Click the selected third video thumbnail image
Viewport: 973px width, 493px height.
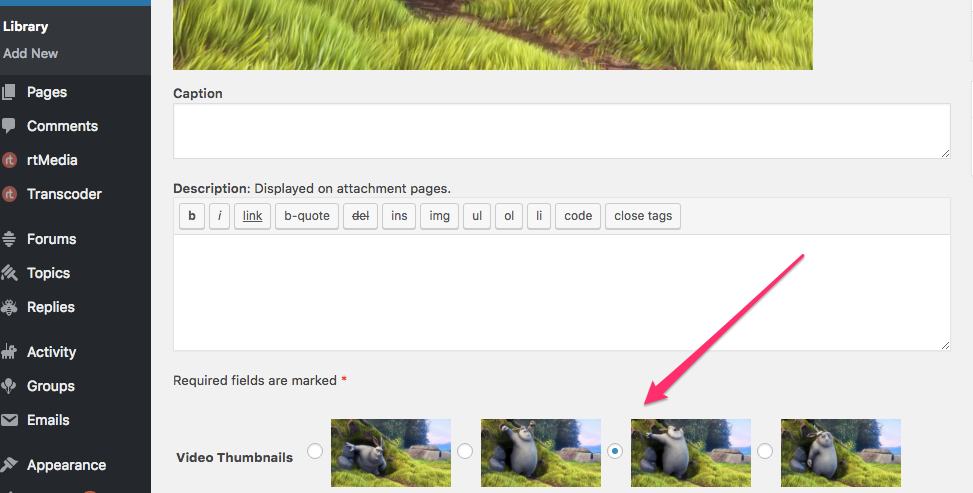(691, 452)
